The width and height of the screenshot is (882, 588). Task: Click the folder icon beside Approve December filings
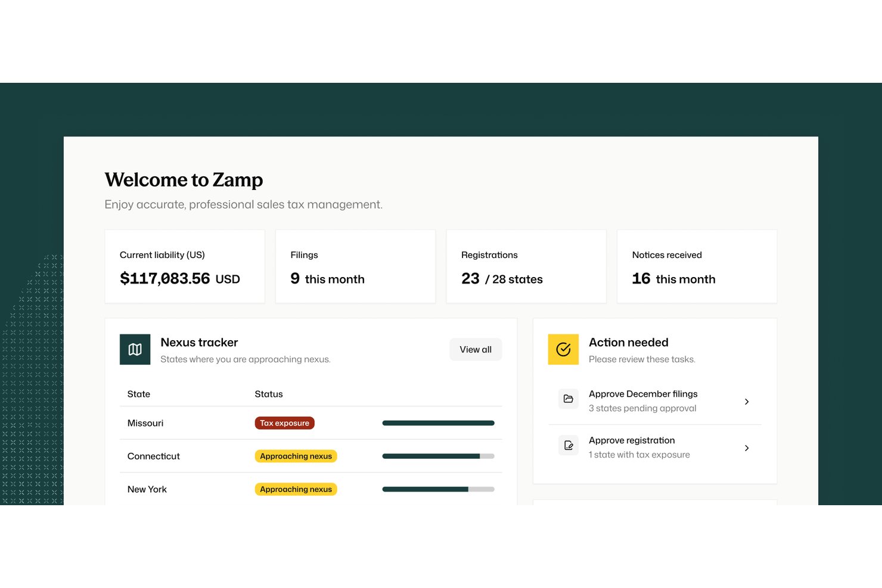569,399
